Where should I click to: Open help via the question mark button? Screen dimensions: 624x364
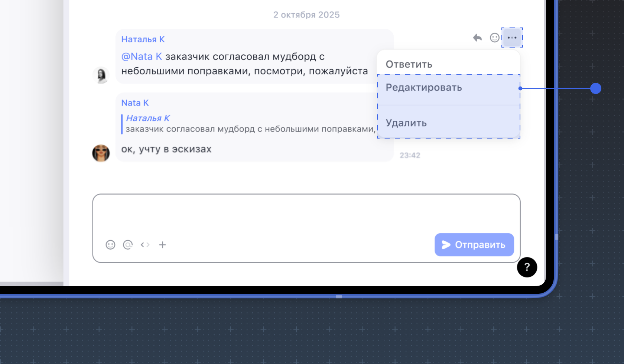tap(527, 267)
